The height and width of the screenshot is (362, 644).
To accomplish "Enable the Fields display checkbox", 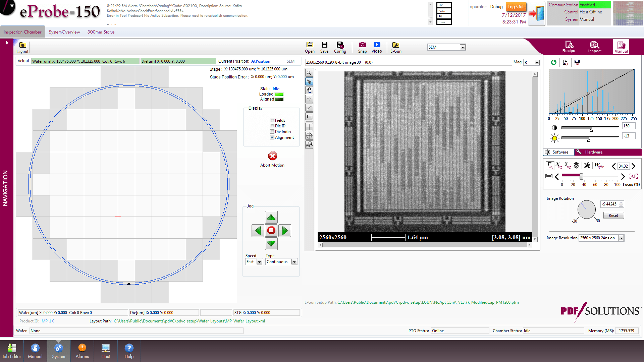I will click(272, 120).
